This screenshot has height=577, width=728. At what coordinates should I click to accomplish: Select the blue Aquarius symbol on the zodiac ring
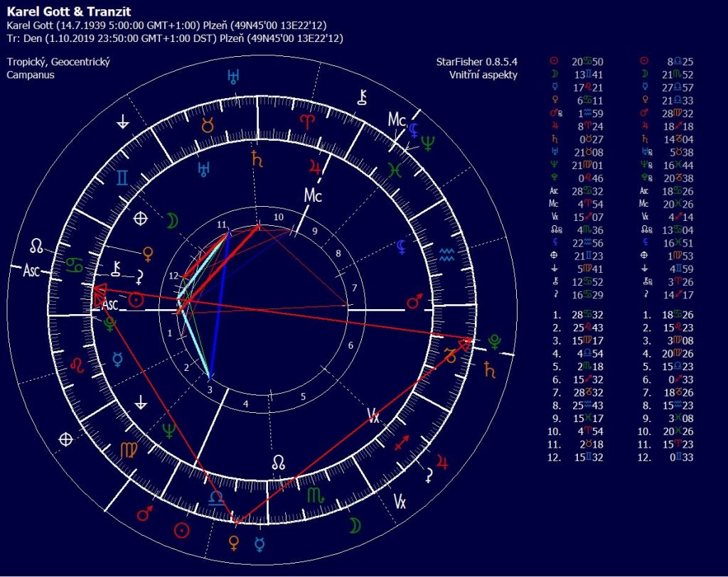point(446,253)
